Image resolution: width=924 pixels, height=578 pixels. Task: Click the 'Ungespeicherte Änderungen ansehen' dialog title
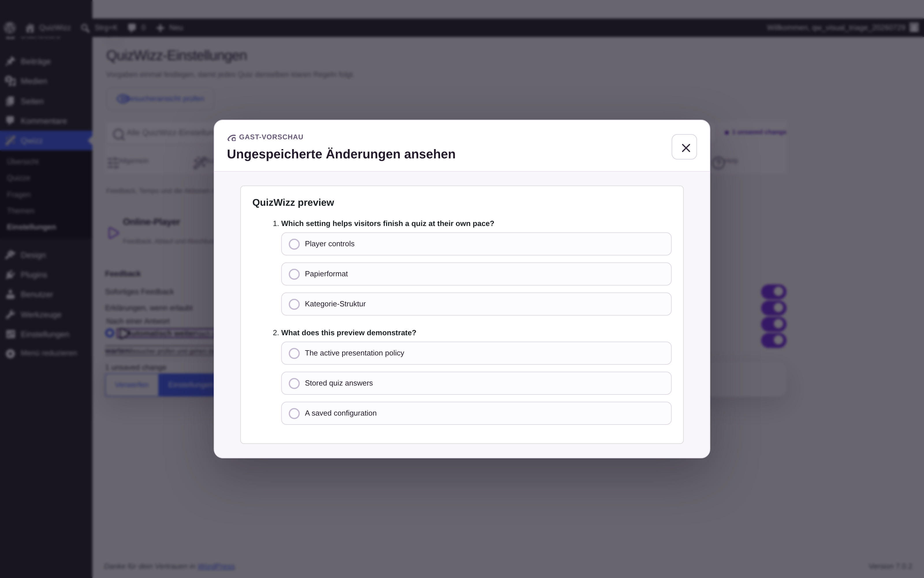[x=341, y=154]
